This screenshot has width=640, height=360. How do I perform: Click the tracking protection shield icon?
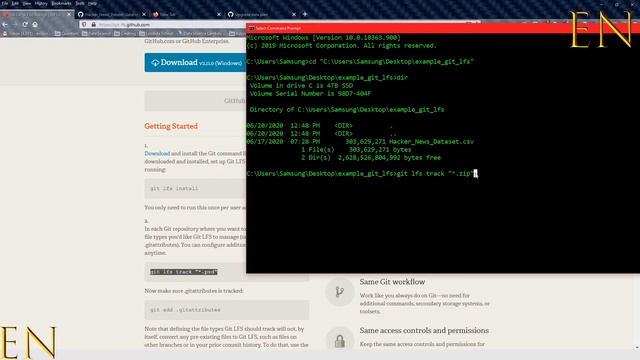click(x=84, y=24)
